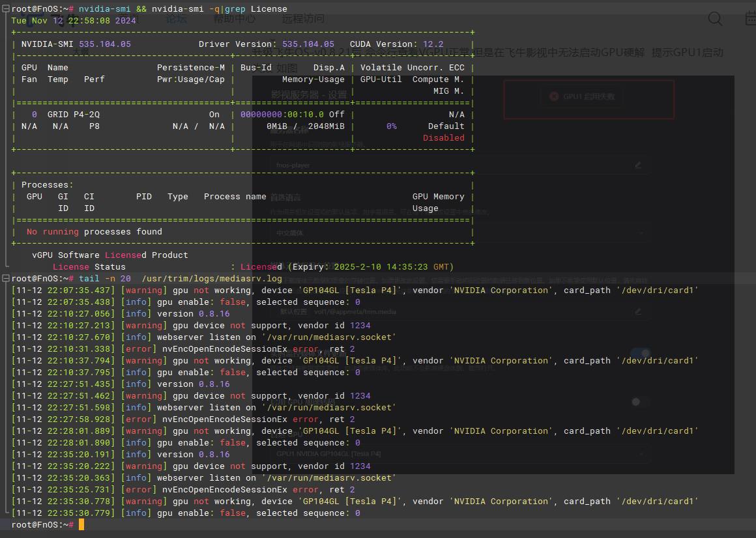
Task: Click the 22:07:35.437 gpu not working warning
Action: point(355,290)
